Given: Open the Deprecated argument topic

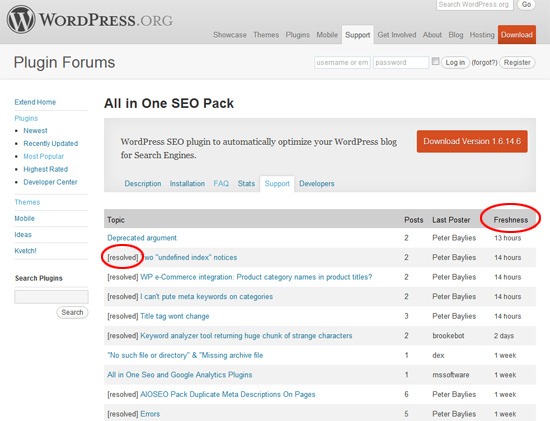Looking at the screenshot, I should [x=142, y=238].
